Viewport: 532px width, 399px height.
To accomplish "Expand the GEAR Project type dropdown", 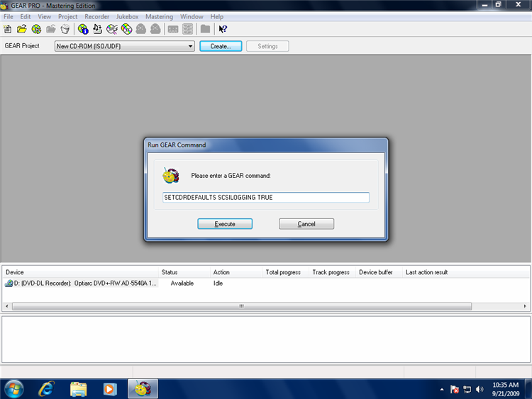I will [x=191, y=46].
